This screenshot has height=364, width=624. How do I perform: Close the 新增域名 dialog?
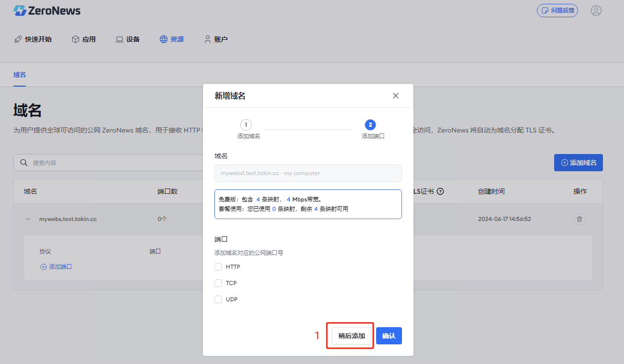pos(396,96)
